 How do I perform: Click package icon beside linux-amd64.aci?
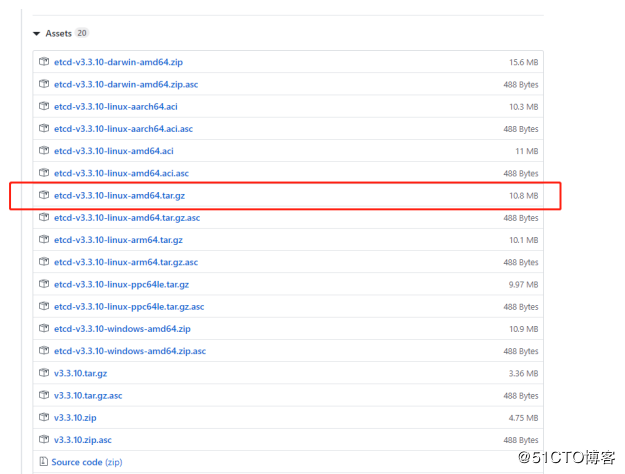coord(44,150)
